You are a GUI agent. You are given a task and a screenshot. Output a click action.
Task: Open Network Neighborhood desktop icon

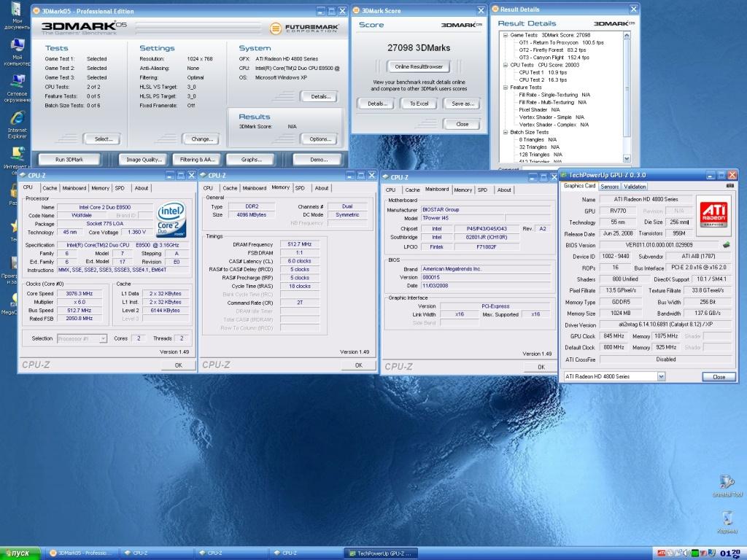[x=17, y=88]
